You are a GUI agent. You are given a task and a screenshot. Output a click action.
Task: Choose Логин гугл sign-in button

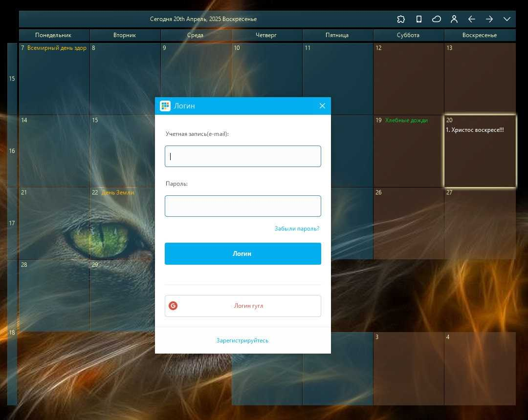(x=243, y=306)
